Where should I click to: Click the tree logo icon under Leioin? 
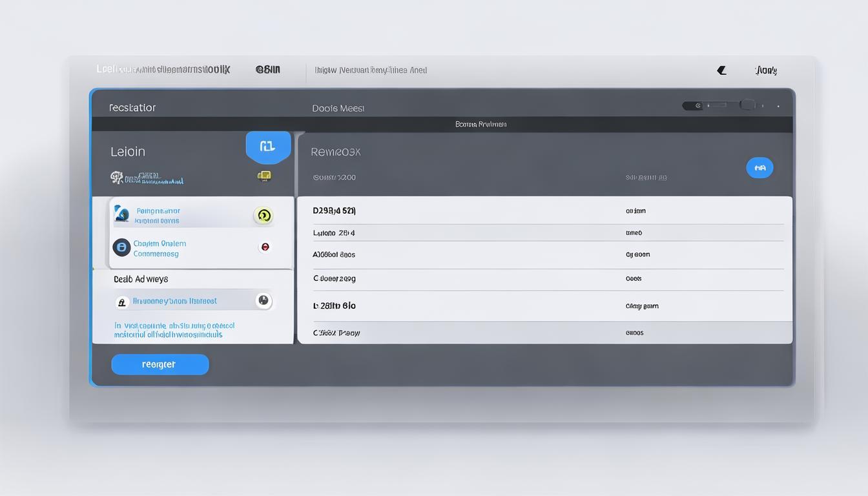point(117,177)
